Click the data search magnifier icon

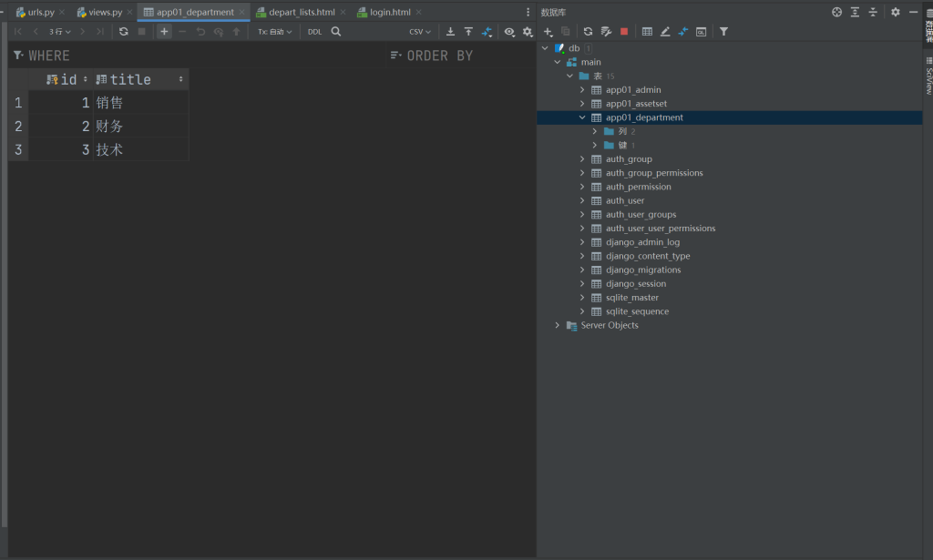[x=336, y=32]
